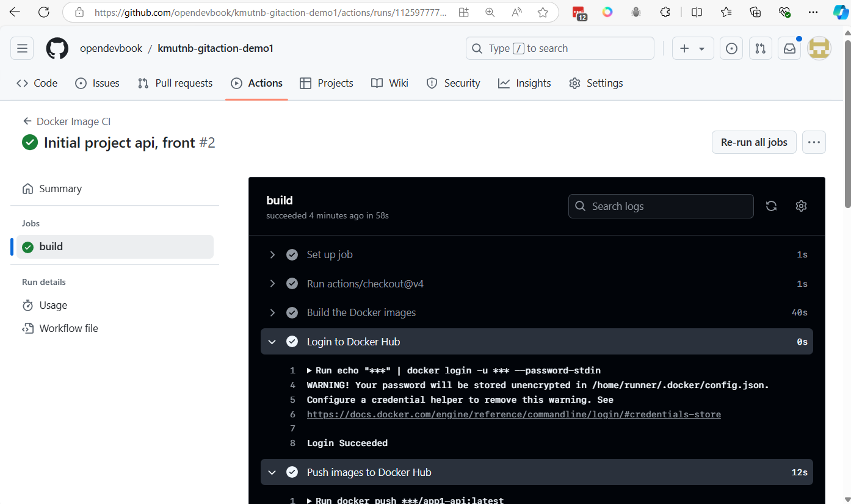Open the Insights tab
Screen dimensions: 851x504
click(x=524, y=83)
